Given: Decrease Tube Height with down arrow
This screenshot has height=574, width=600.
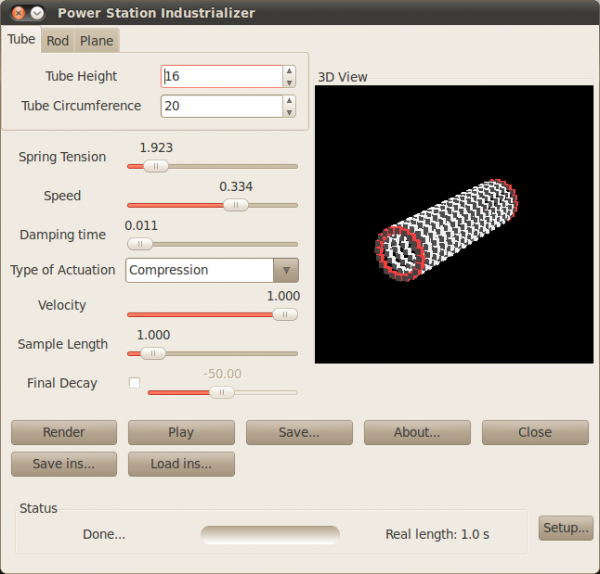Looking at the screenshot, I should [289, 82].
